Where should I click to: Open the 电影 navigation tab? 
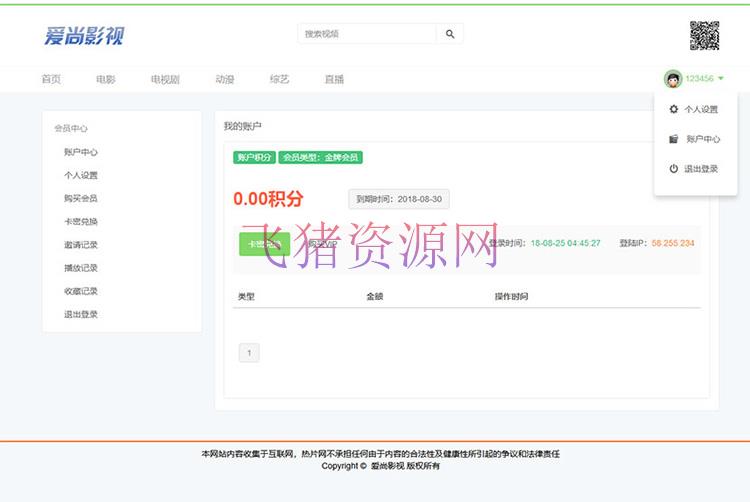coord(106,79)
